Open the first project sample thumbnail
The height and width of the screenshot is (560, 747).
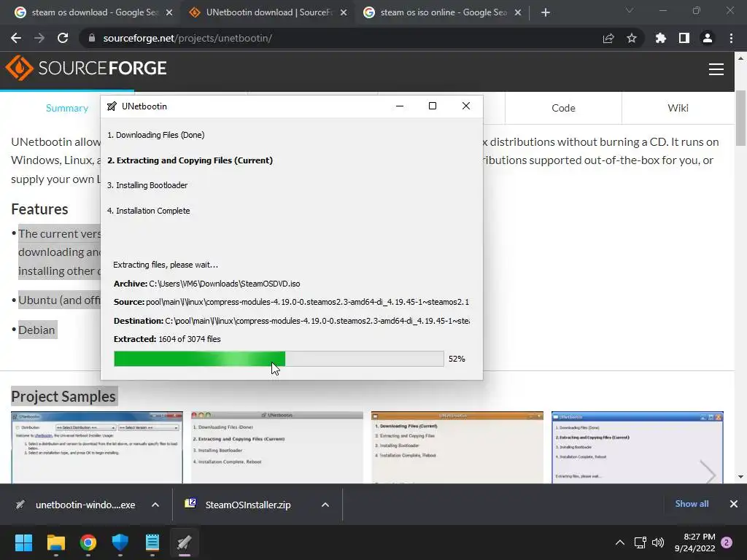(97, 448)
